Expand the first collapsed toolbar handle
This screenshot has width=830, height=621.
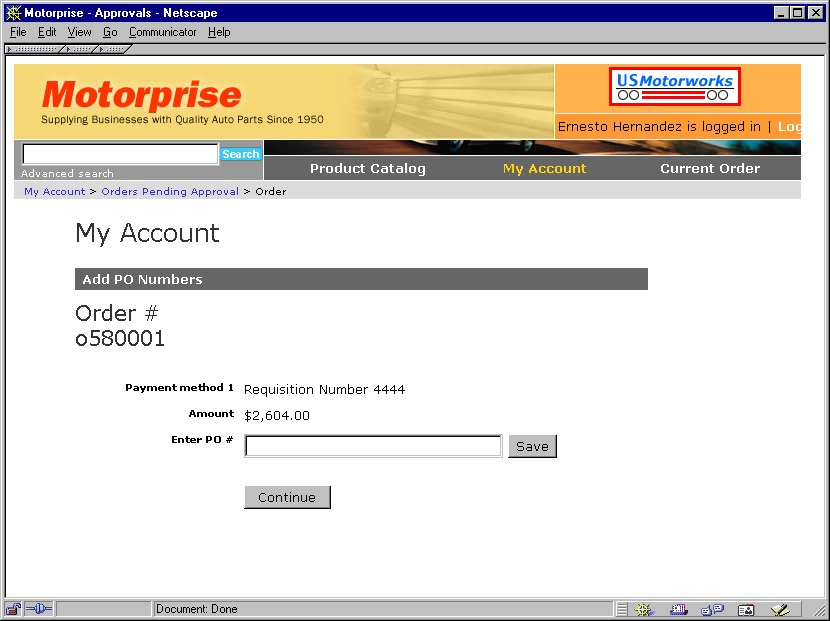point(33,49)
